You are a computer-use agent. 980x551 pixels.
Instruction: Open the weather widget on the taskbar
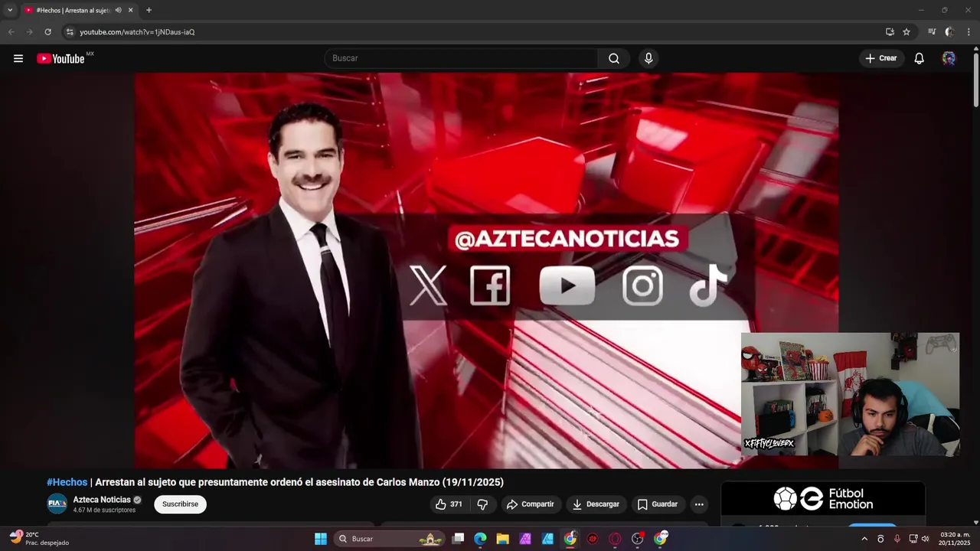38,539
